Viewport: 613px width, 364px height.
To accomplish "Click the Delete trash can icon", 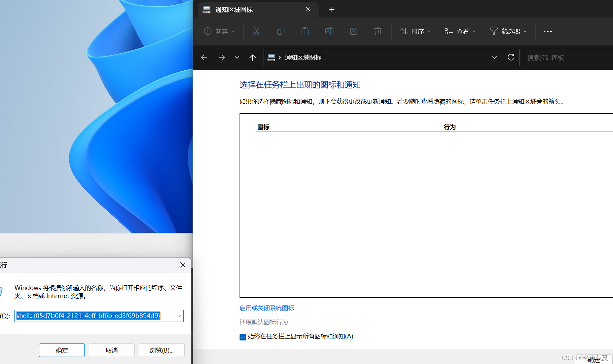I will coord(378,31).
